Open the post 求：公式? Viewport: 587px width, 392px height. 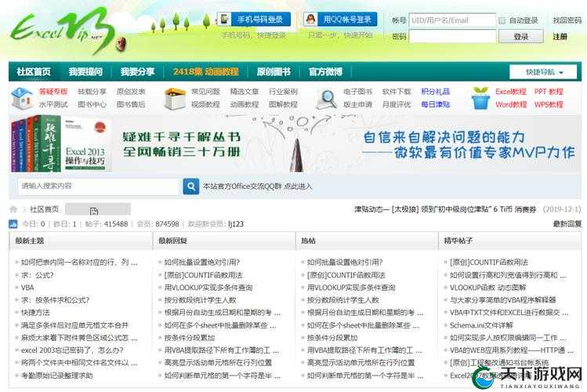37,275
